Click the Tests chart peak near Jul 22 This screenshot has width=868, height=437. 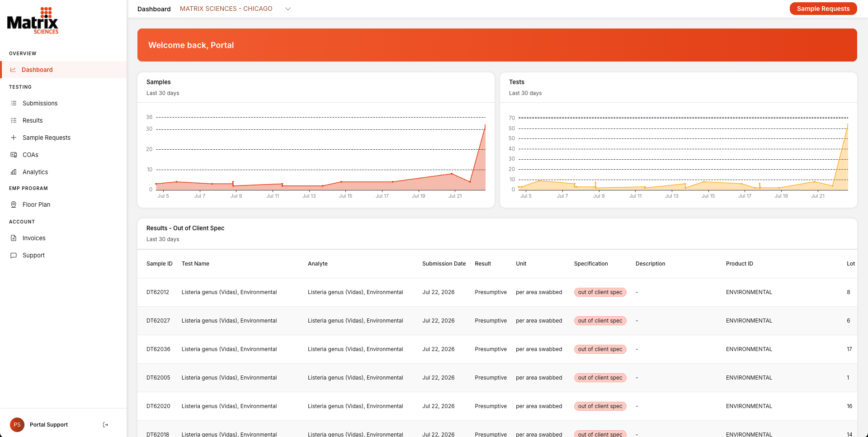[x=847, y=124]
